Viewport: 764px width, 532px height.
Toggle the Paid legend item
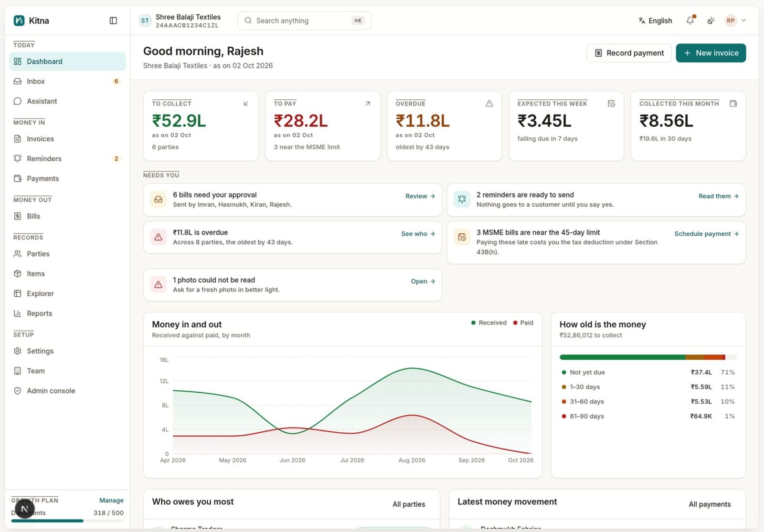(x=523, y=323)
